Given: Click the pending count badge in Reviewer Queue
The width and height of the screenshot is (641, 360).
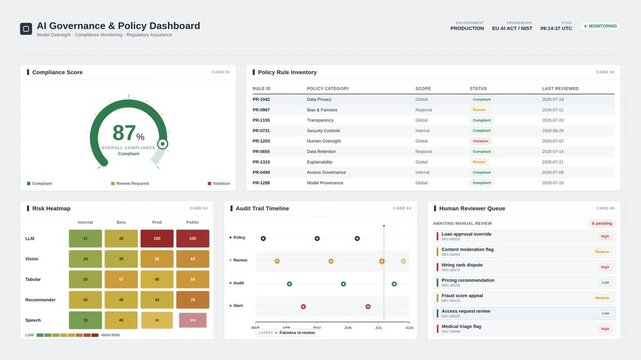Looking at the screenshot, I should (x=602, y=224).
